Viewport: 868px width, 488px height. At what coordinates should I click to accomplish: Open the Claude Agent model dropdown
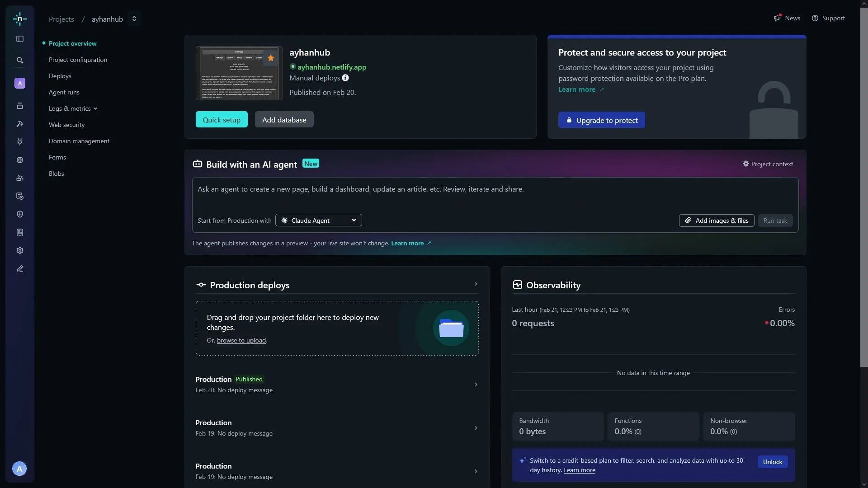click(318, 220)
